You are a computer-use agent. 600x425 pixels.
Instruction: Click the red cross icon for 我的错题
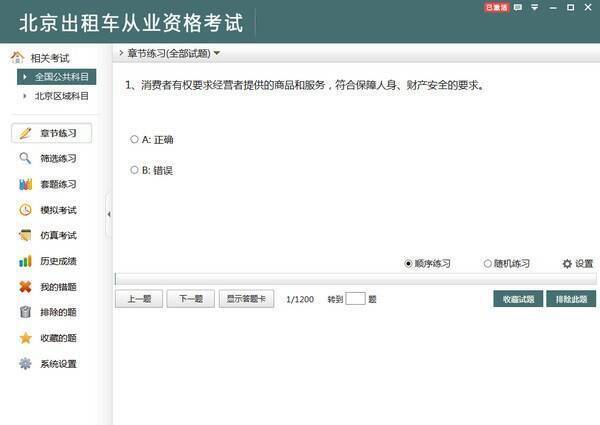(25, 287)
